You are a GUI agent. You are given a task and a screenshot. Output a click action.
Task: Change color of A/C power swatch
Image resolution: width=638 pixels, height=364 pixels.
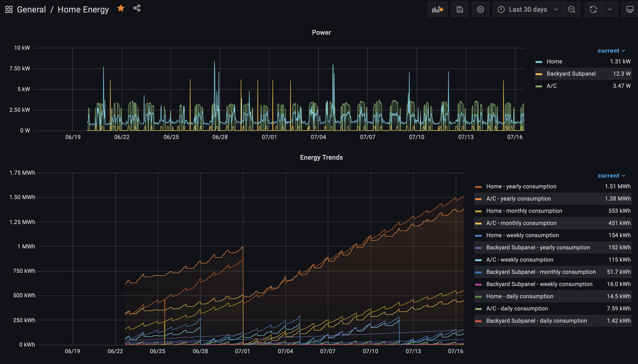pyautogui.click(x=539, y=86)
